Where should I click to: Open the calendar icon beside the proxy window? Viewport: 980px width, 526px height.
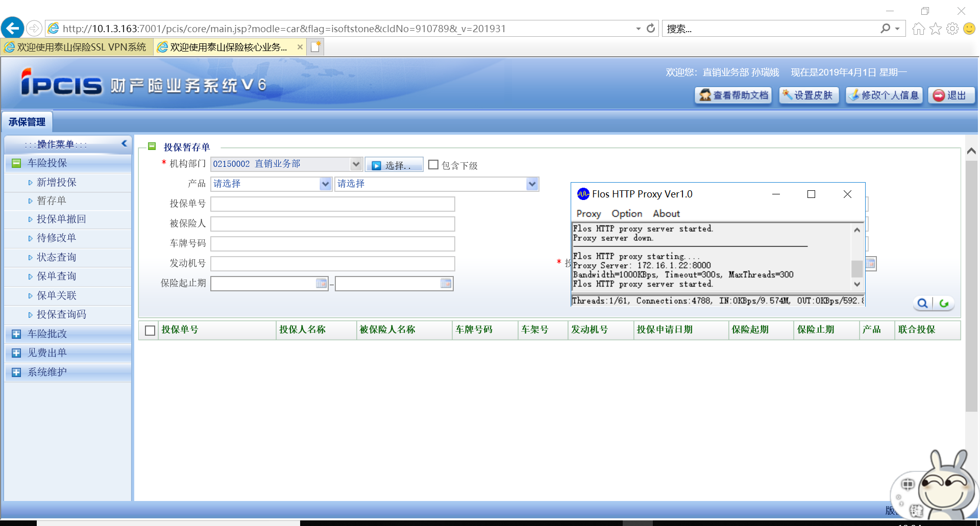[871, 264]
